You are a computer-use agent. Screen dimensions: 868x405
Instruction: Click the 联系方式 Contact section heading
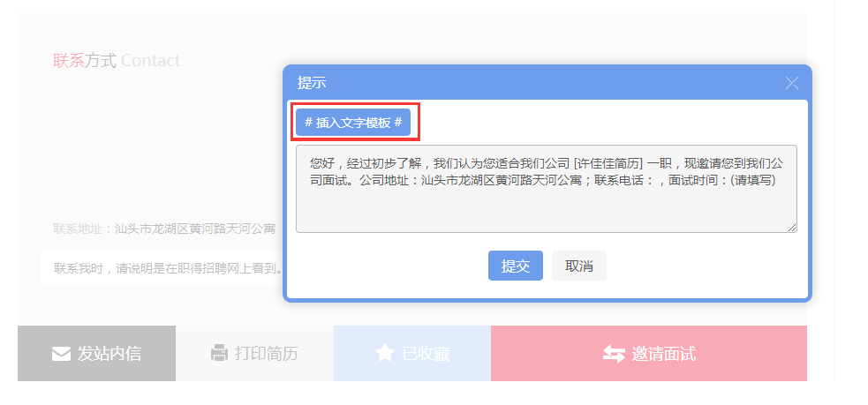pyautogui.click(x=117, y=60)
